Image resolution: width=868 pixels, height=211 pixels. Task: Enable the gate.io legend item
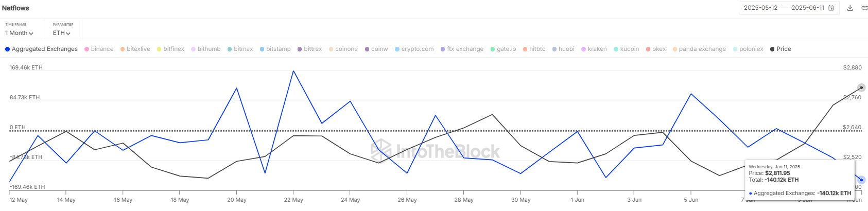coord(503,49)
